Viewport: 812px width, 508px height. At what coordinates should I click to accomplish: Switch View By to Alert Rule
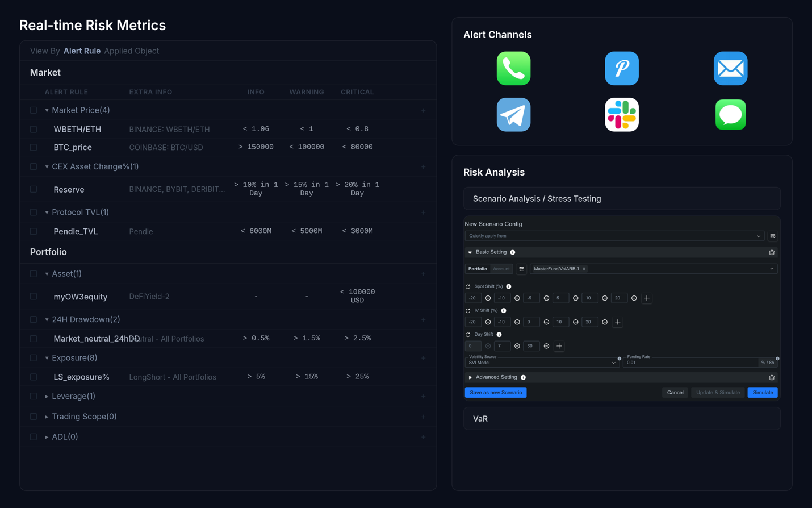point(82,51)
